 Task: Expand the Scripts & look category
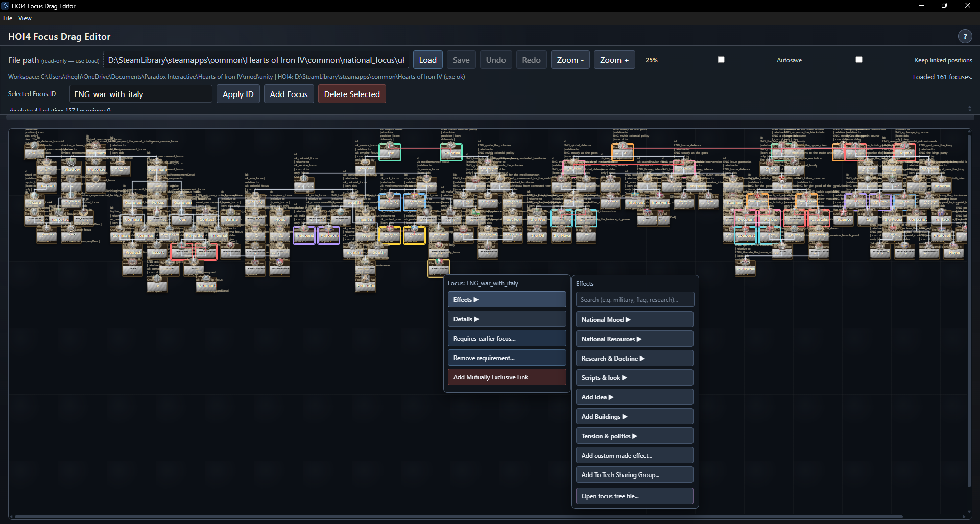tap(635, 377)
